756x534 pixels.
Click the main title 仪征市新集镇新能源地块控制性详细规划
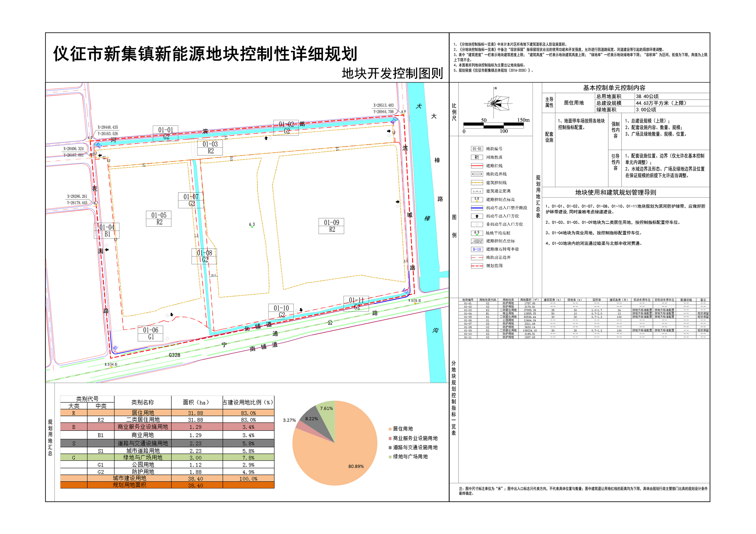(x=206, y=54)
